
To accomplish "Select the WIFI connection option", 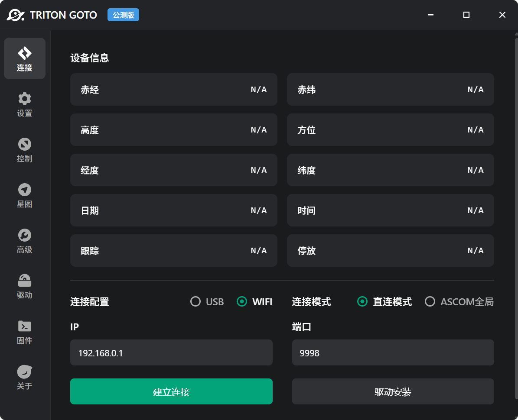I will coord(242,302).
